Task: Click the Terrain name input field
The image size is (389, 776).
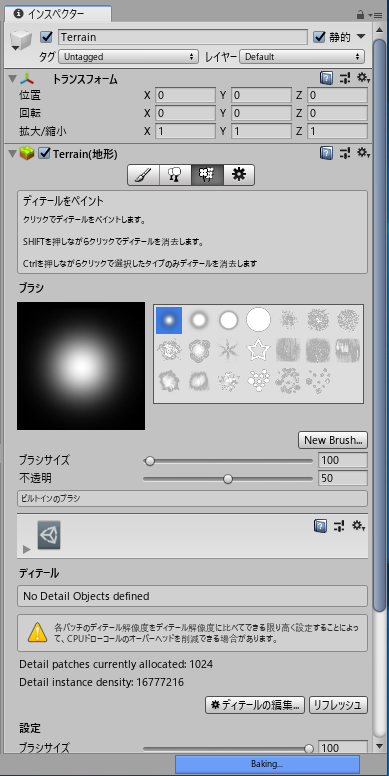Action: (x=183, y=37)
